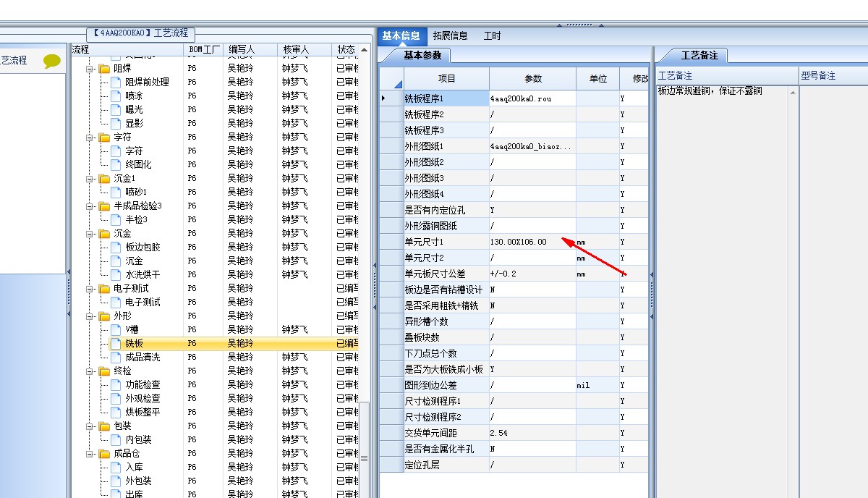Viewport: 868px width, 498px height.
Task: Click the 板边包胶 document icon
Action: 116,248
